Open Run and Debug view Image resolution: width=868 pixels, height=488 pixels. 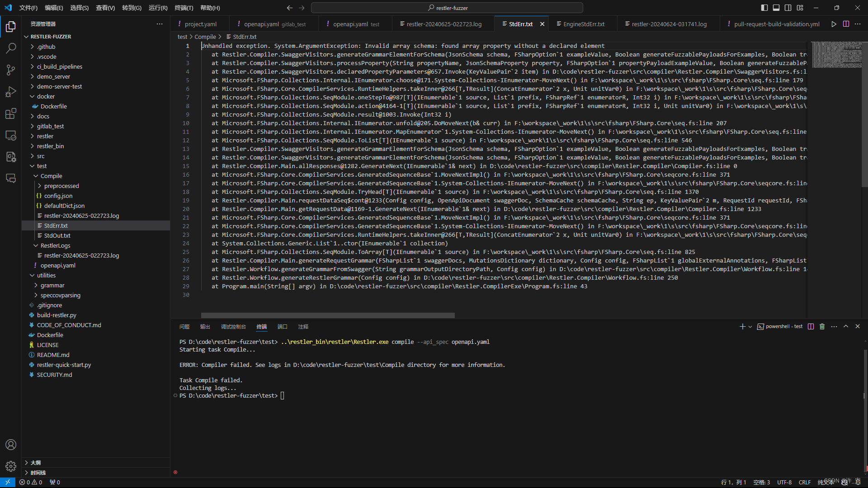tap(11, 92)
